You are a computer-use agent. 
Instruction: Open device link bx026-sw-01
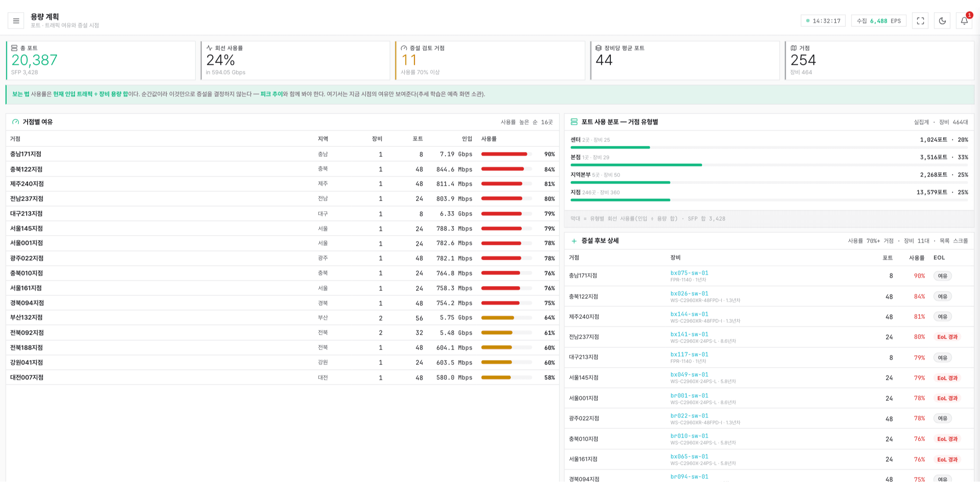click(x=689, y=294)
